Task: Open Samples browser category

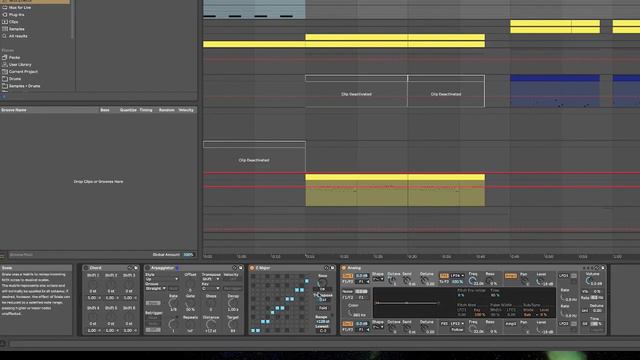Action: (x=16, y=29)
